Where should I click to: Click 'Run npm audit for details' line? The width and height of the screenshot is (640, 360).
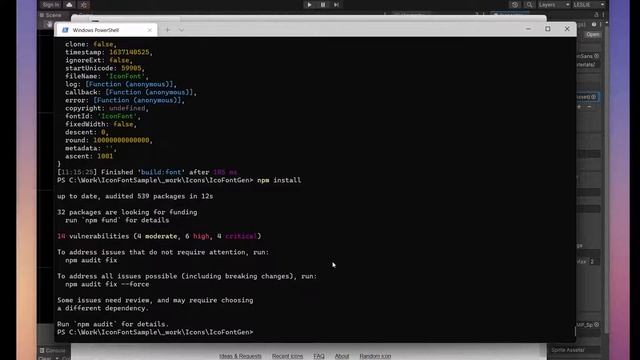(113, 324)
